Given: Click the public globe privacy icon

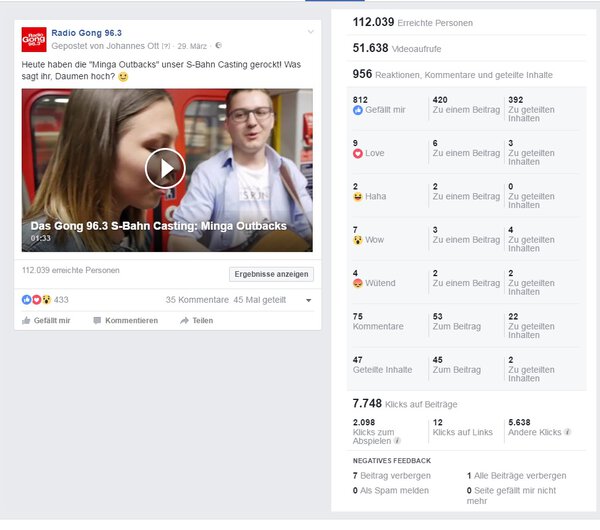Looking at the screenshot, I should (218, 46).
